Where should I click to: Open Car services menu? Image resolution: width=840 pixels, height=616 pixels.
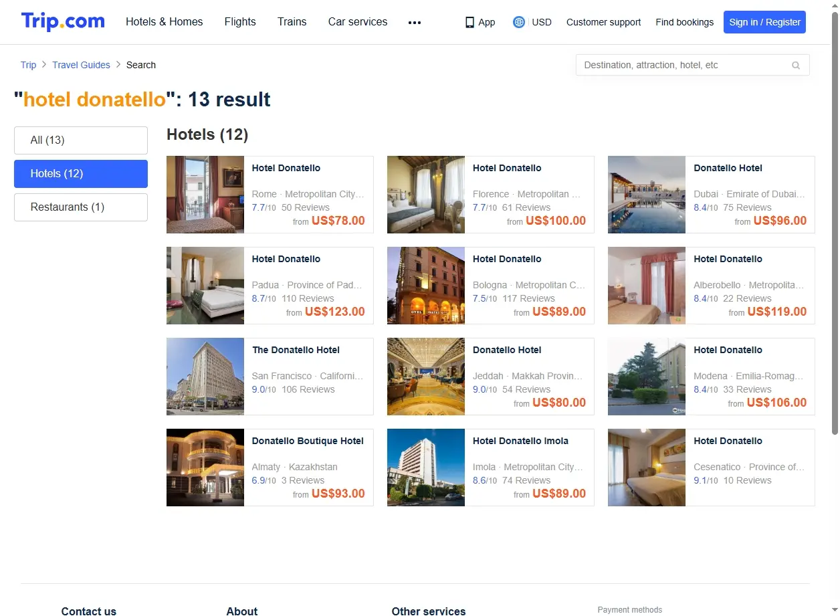click(x=358, y=22)
